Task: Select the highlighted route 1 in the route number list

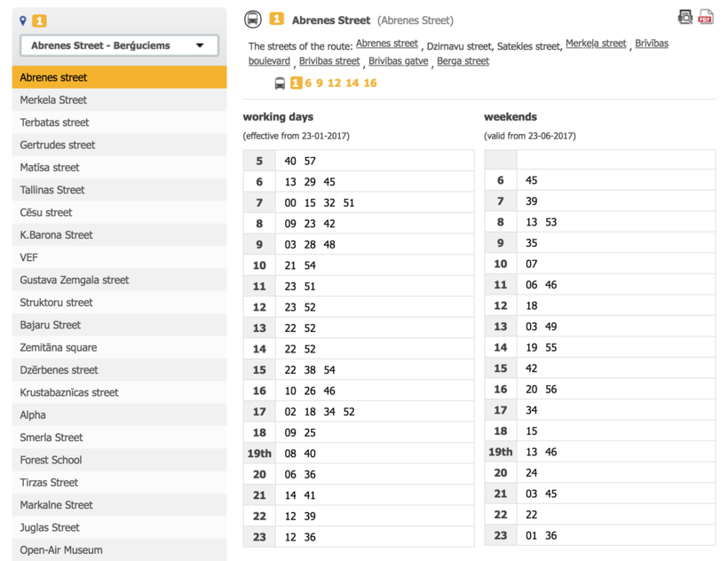Action: pyautogui.click(x=296, y=83)
